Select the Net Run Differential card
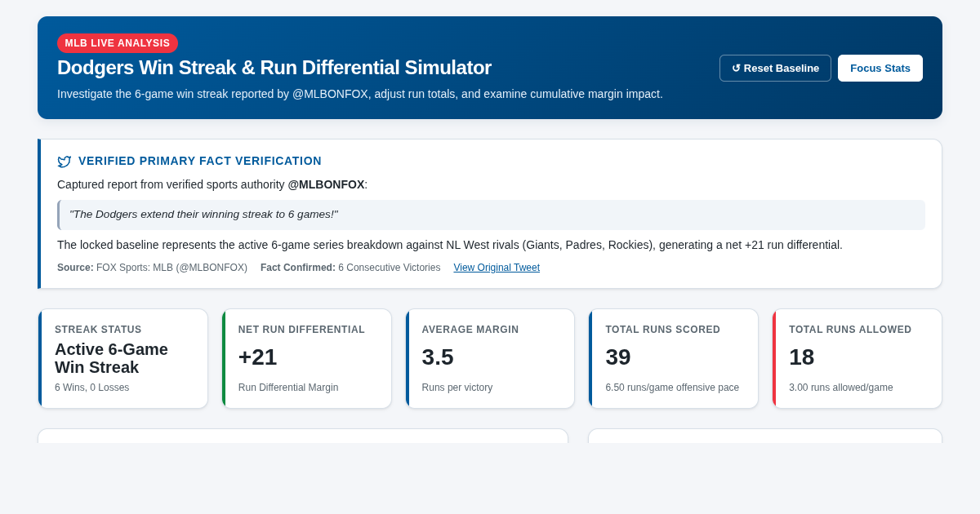Image resolution: width=980 pixels, height=514 pixels. [x=306, y=359]
